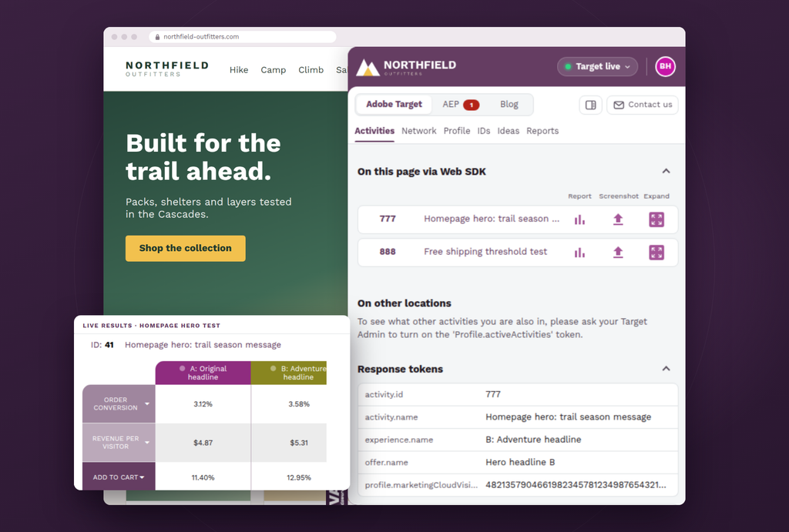Click the 3.12% order conversion cell

203,404
